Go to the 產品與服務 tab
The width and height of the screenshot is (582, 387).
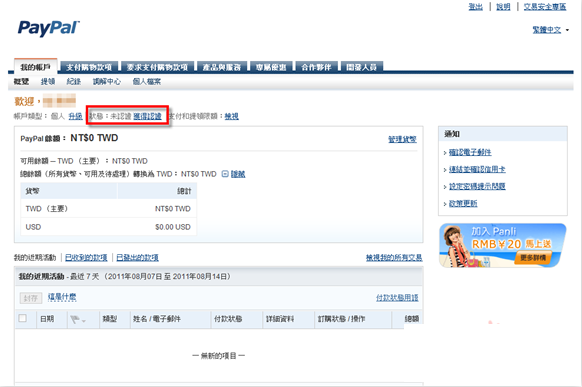pos(222,67)
